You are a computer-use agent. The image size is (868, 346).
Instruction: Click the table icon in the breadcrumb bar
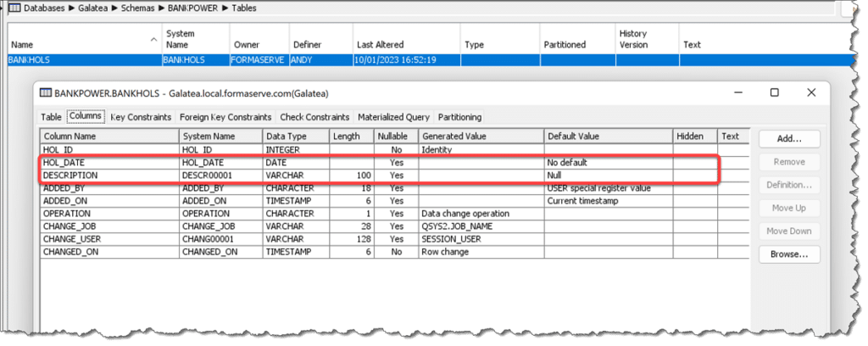click(x=14, y=8)
